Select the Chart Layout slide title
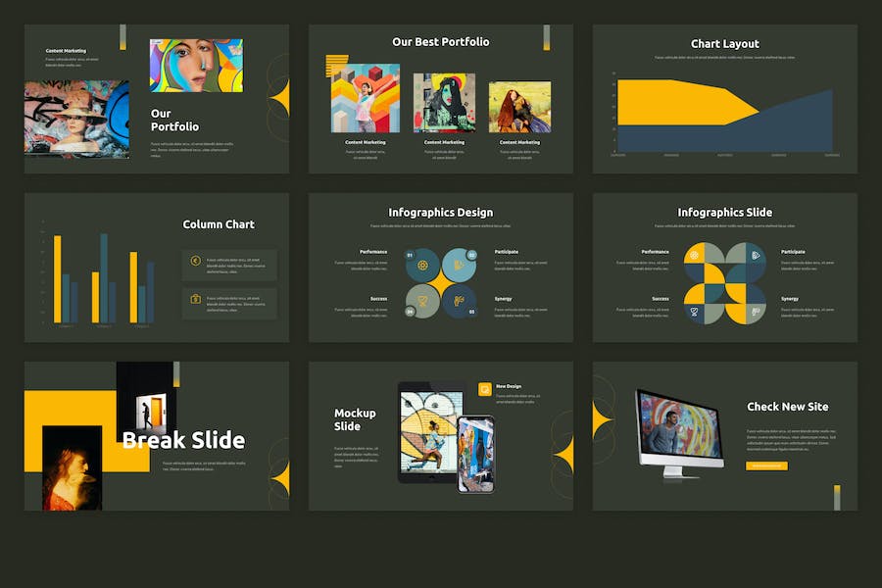This screenshot has width=882, height=588. [x=724, y=44]
